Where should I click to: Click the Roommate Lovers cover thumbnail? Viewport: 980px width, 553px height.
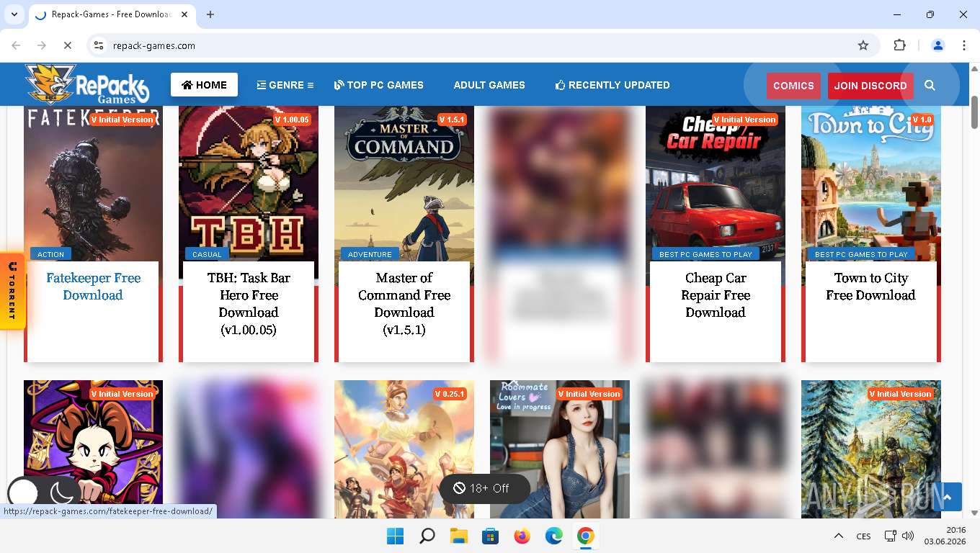560,449
